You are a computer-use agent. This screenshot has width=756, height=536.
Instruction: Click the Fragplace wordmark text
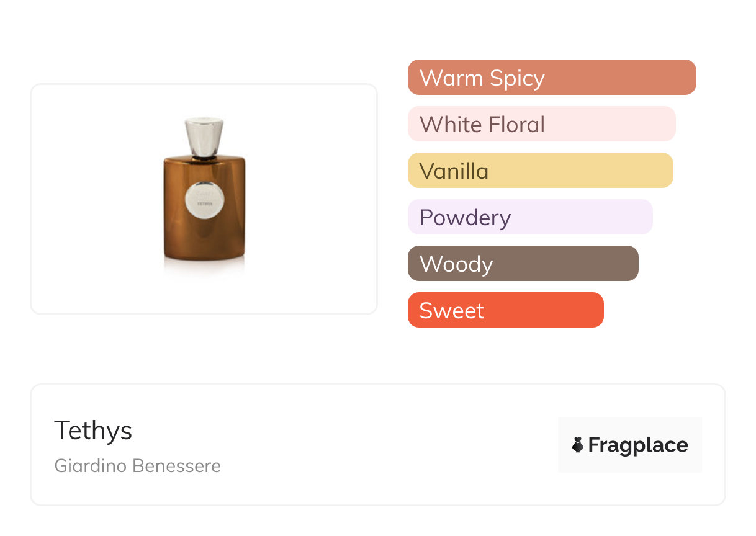click(638, 445)
